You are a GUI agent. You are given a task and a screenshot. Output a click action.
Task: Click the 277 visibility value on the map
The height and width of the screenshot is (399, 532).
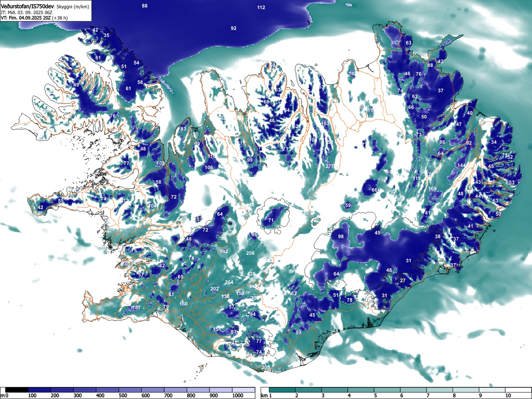coord(330,166)
